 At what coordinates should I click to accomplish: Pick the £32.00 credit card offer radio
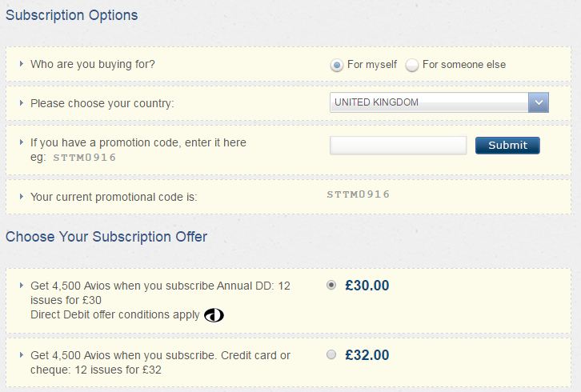(x=331, y=355)
